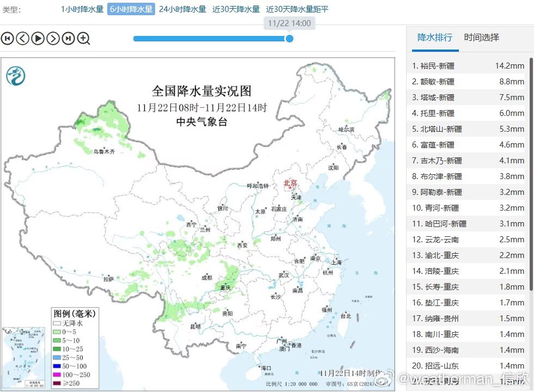534x392 pixels.
Task: Jump to first frame of animation
Action: click(7, 38)
